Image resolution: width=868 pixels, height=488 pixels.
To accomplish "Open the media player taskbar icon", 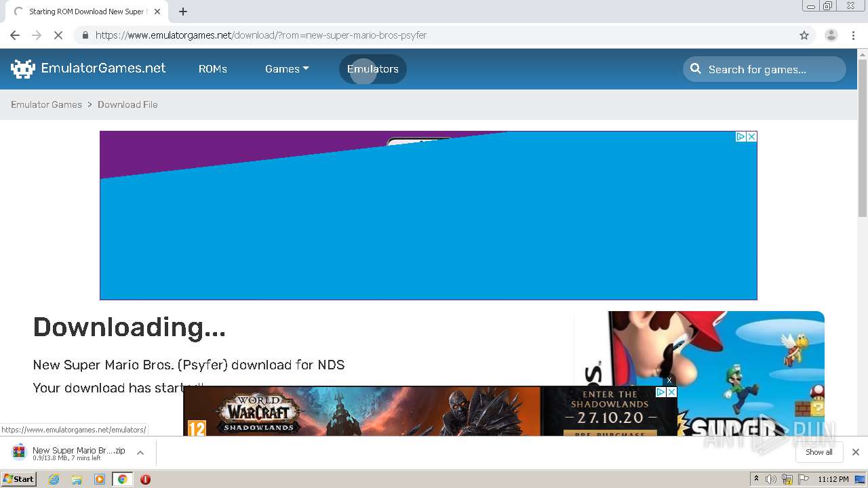I will point(100,479).
